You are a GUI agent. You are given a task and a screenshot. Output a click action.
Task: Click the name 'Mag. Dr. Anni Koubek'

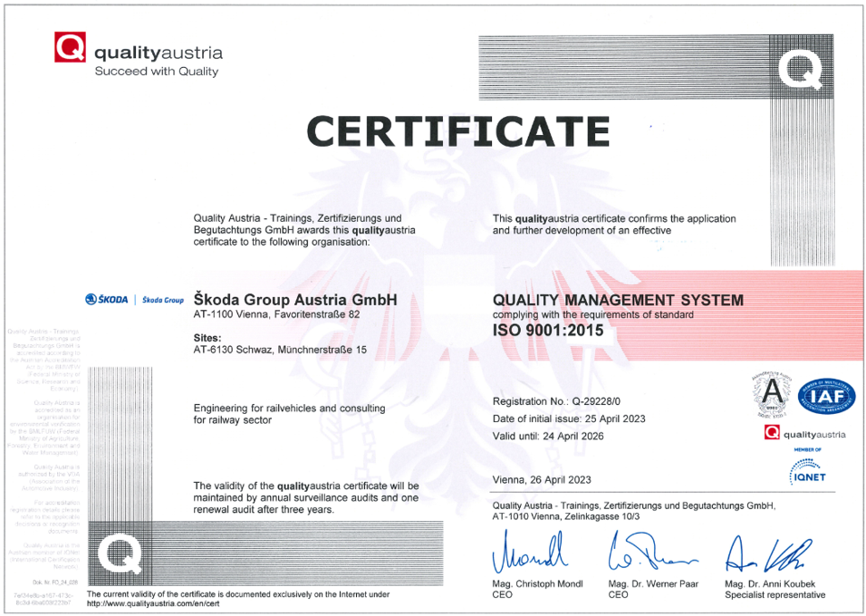coord(770,584)
